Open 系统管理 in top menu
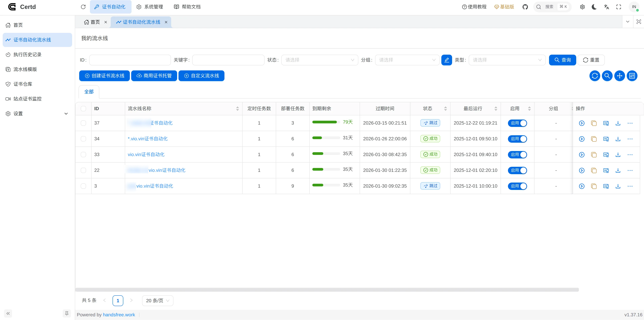 pos(150,7)
